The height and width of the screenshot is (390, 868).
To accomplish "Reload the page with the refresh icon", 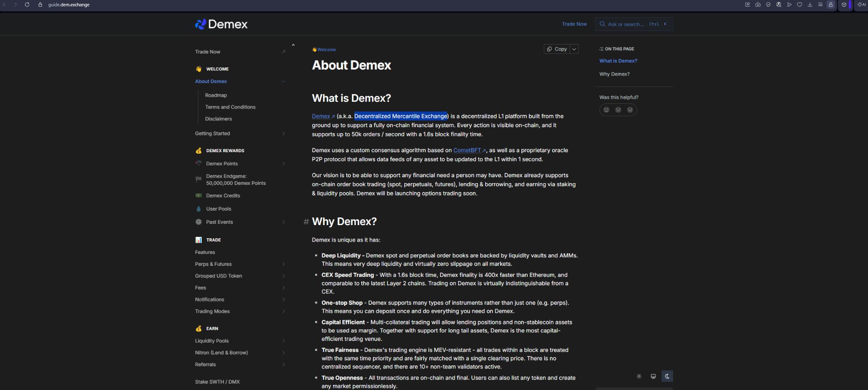I will [x=27, y=5].
